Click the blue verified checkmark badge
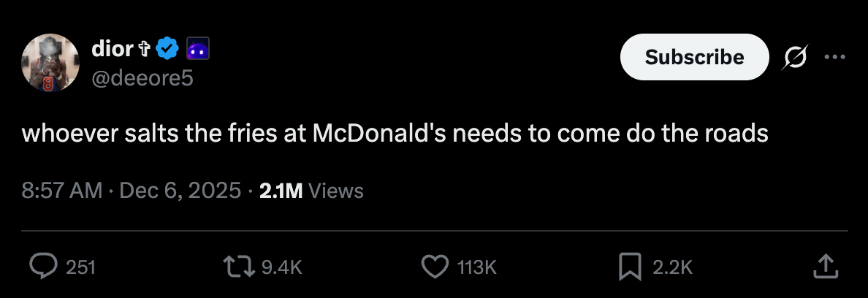Screen dimensions: 868x298 coord(168,49)
